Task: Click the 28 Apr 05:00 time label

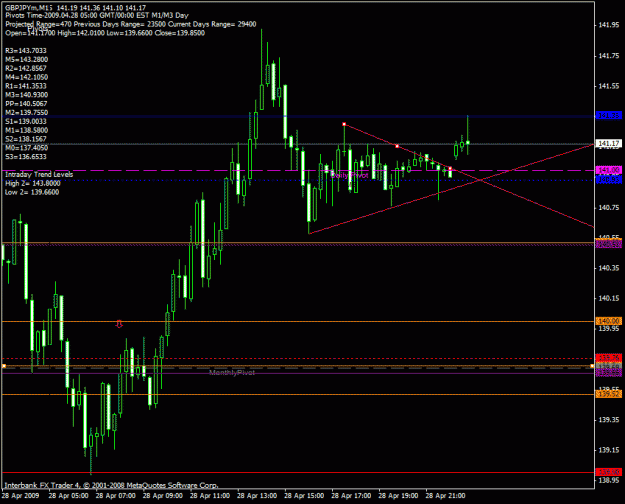Action: coord(69,496)
